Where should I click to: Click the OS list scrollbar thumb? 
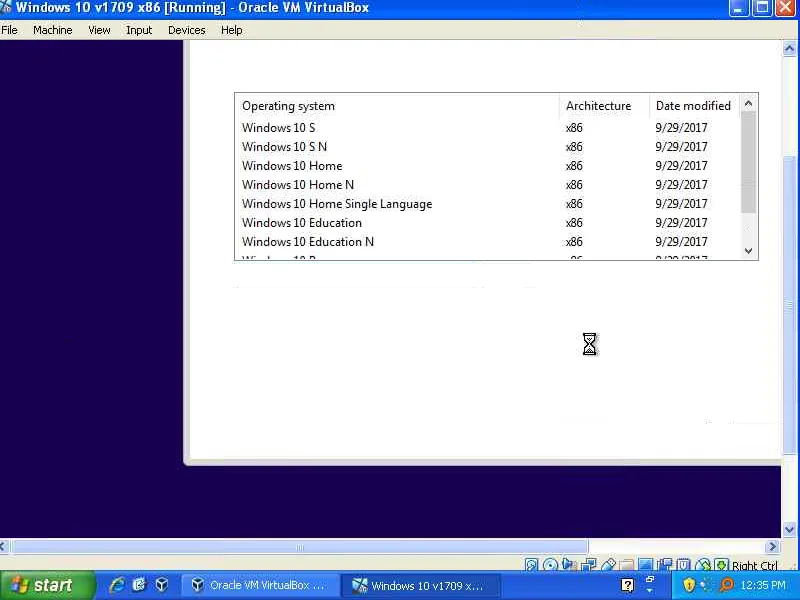pyautogui.click(x=748, y=162)
